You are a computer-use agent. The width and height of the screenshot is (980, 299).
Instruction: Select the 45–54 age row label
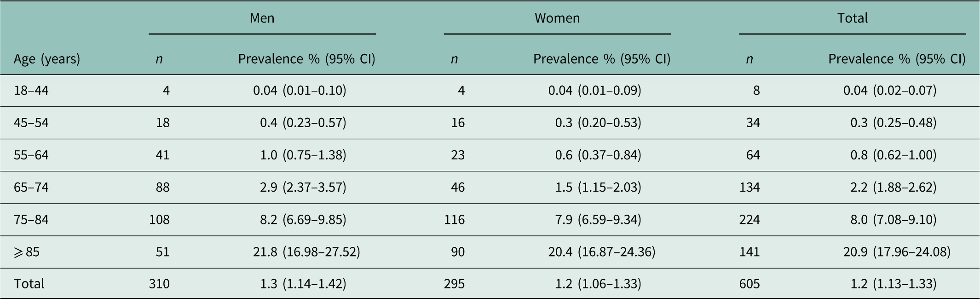(x=31, y=123)
